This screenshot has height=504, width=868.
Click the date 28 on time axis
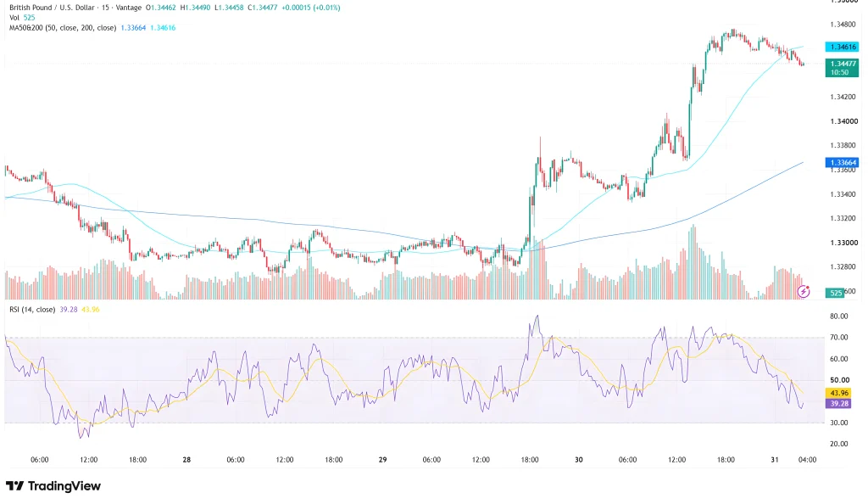point(186,460)
